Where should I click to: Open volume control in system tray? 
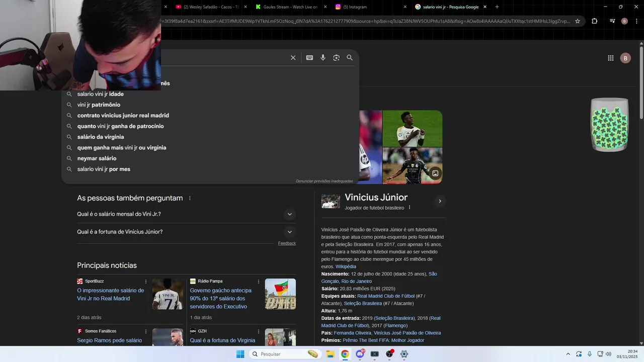tap(608, 354)
